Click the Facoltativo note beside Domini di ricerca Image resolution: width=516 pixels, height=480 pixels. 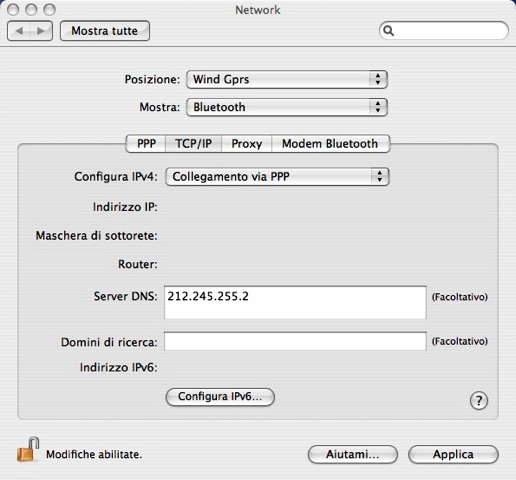460,341
